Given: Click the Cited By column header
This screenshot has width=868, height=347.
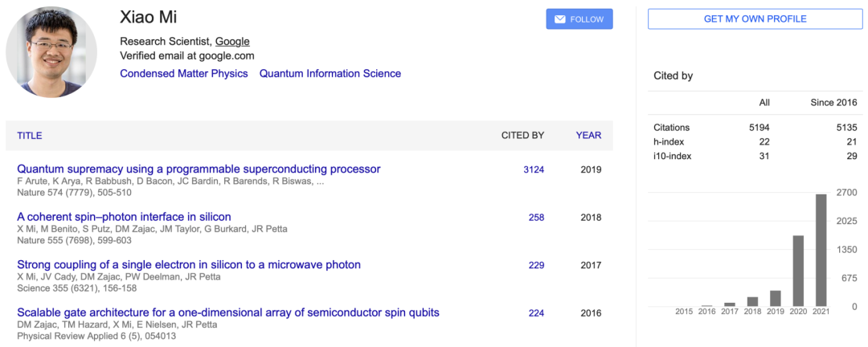Looking at the screenshot, I should [522, 136].
